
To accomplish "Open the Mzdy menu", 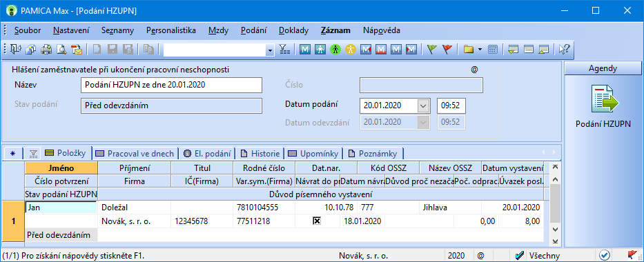I will coord(219,30).
